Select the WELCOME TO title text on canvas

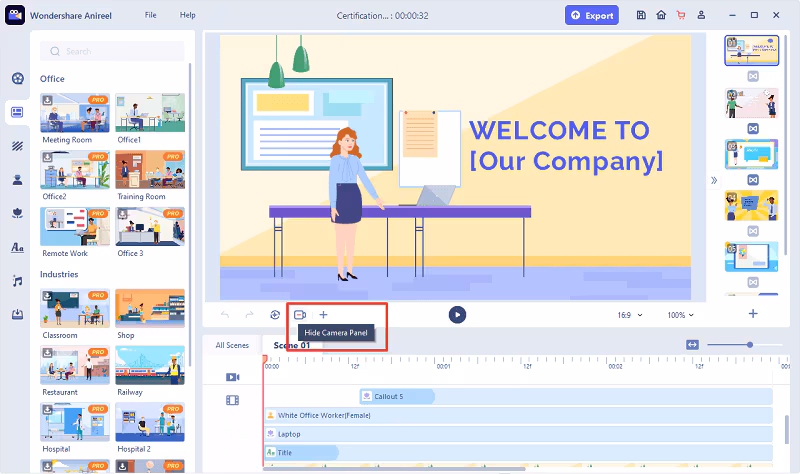coord(559,130)
